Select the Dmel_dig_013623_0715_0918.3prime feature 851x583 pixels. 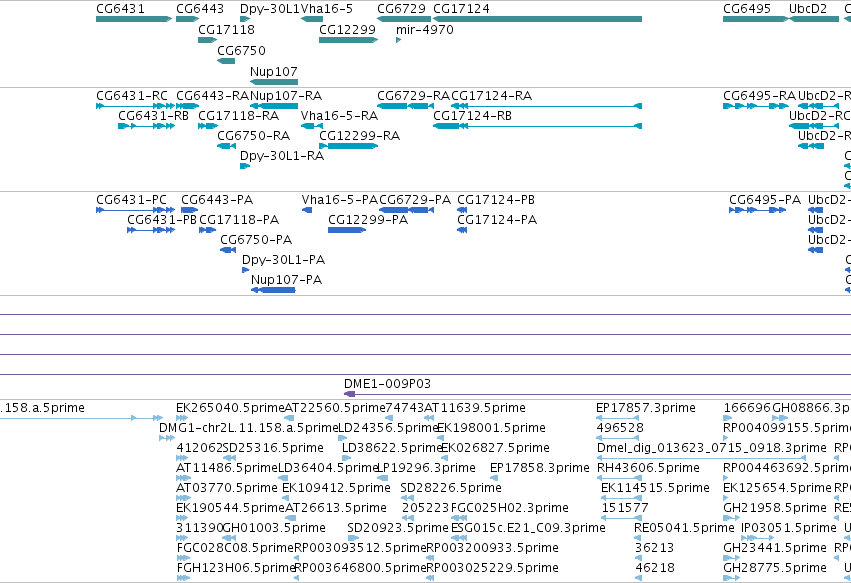[701, 458]
